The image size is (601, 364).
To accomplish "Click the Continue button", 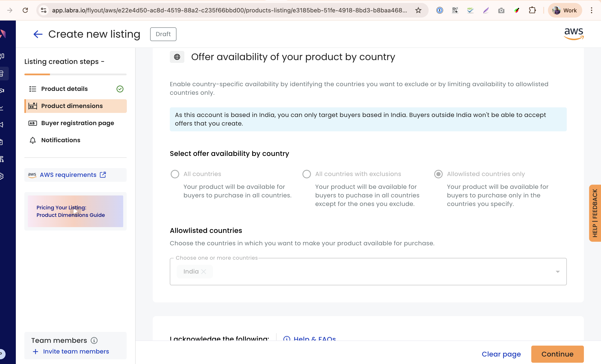I will [x=557, y=354].
